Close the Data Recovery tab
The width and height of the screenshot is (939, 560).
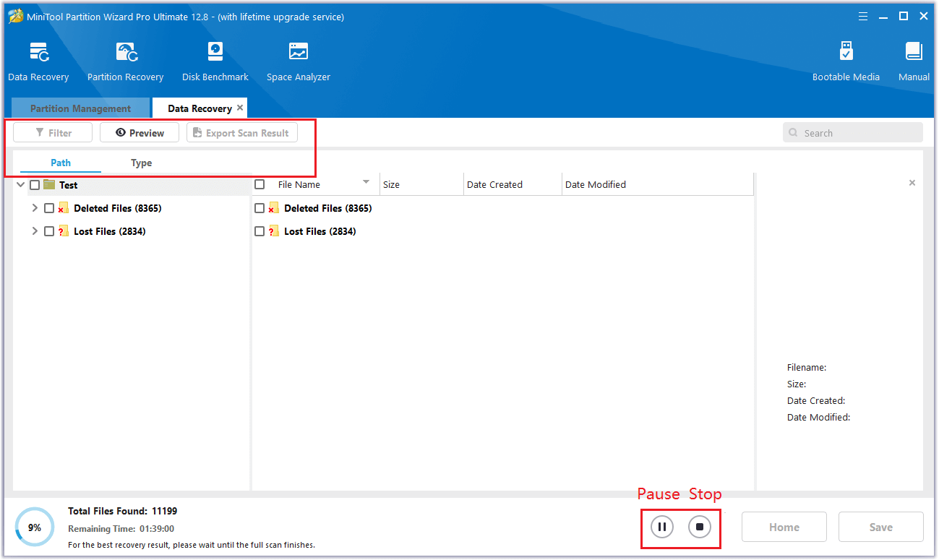(240, 108)
